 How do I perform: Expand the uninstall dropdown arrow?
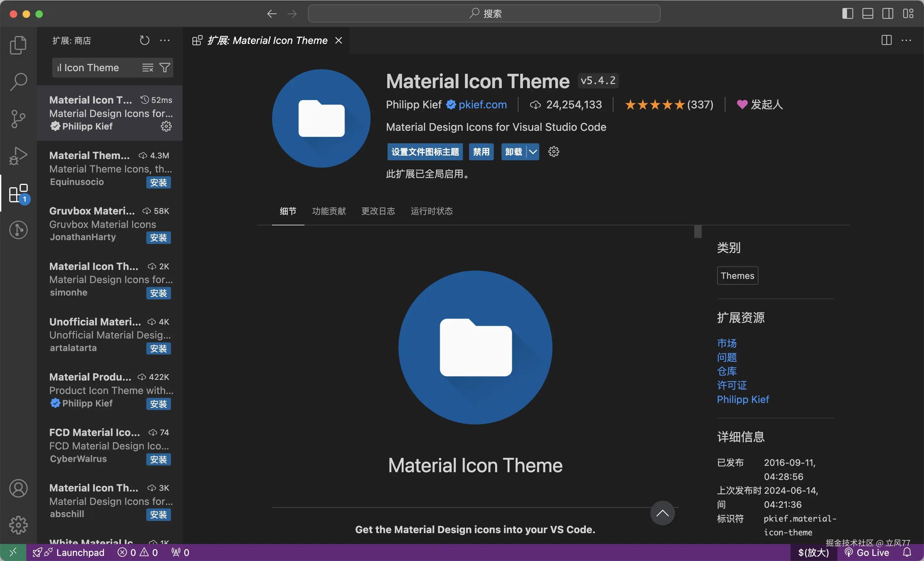pos(533,152)
